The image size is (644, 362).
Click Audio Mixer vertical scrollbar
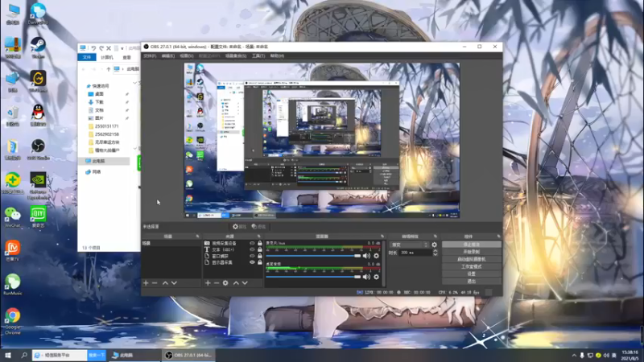pyautogui.click(x=385, y=263)
